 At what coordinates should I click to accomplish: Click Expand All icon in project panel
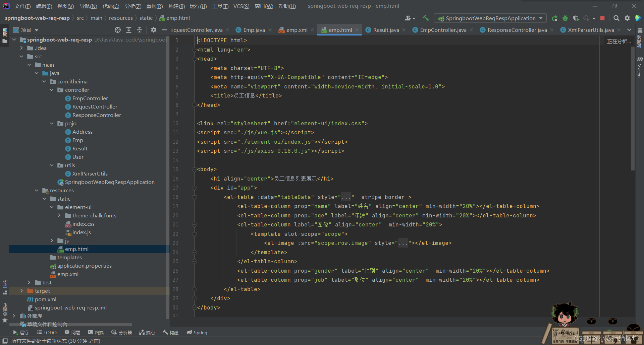pyautogui.click(x=129, y=30)
